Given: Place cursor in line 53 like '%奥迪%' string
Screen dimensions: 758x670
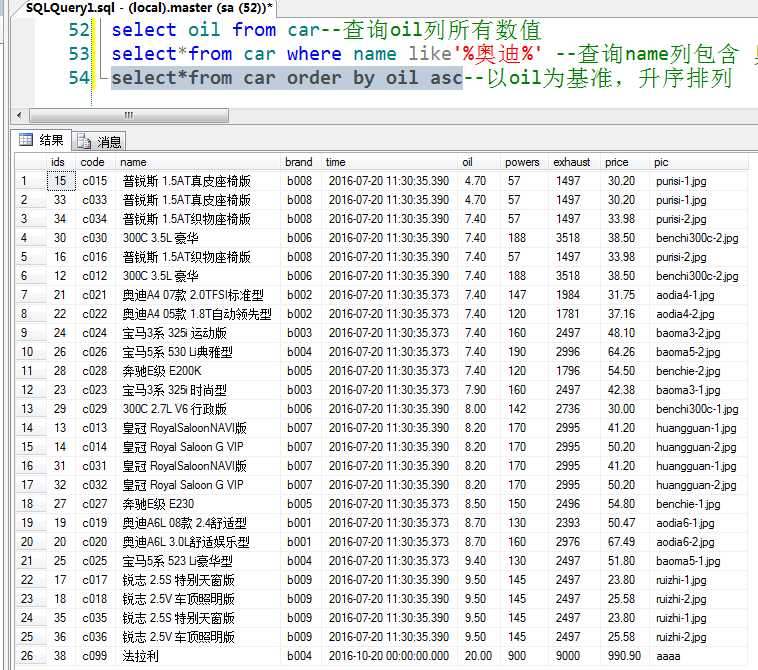Looking at the screenshot, I should 498,54.
